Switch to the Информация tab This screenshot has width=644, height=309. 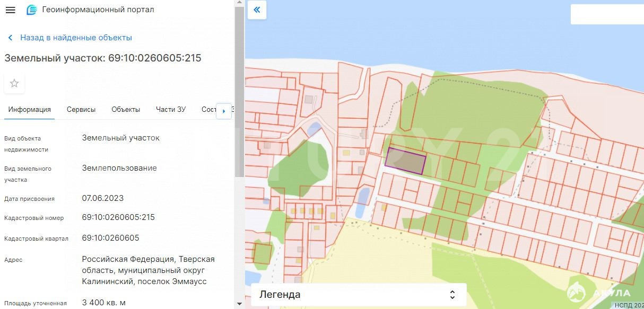coord(30,110)
